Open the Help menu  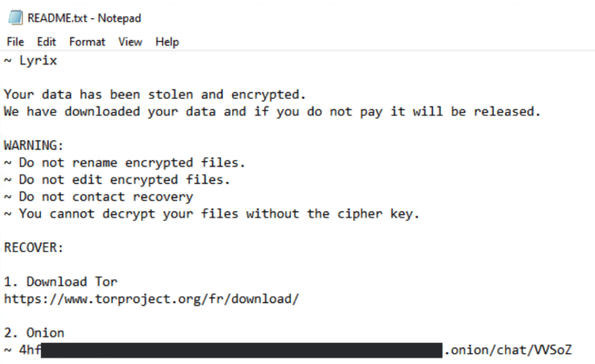click(167, 42)
